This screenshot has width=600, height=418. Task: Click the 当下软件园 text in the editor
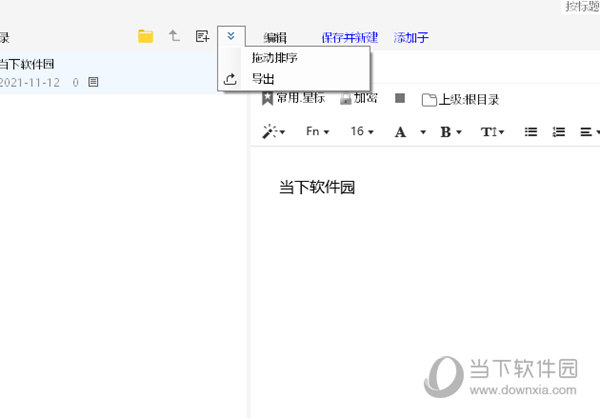click(x=317, y=188)
